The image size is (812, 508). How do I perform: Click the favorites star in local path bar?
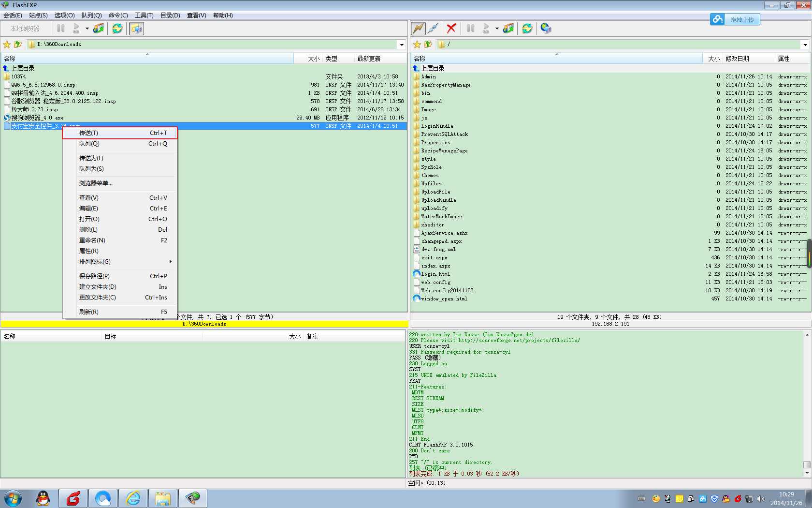pos(7,45)
